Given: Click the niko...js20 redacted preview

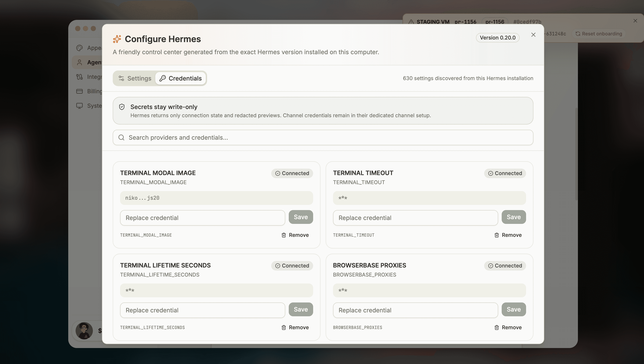Looking at the screenshot, I should click(x=216, y=198).
